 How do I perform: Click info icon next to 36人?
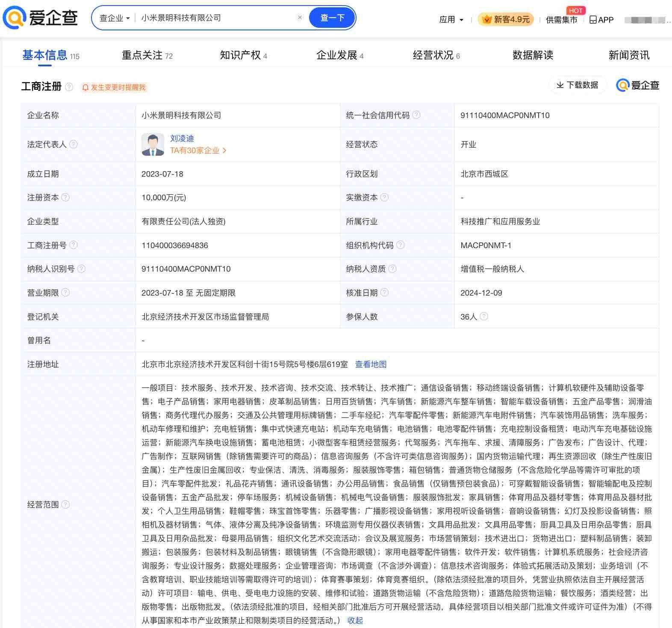point(484,317)
